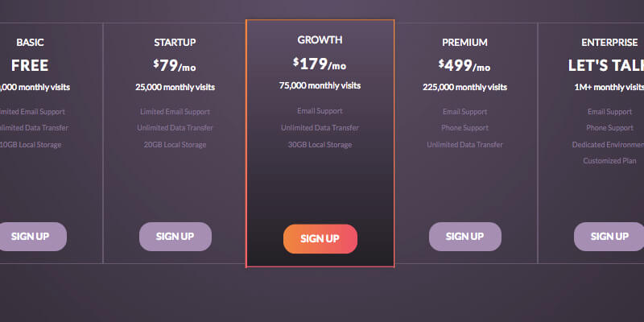The image size is (644, 322).
Task: Click the 225,000 monthly visits text
Action: pos(464,87)
